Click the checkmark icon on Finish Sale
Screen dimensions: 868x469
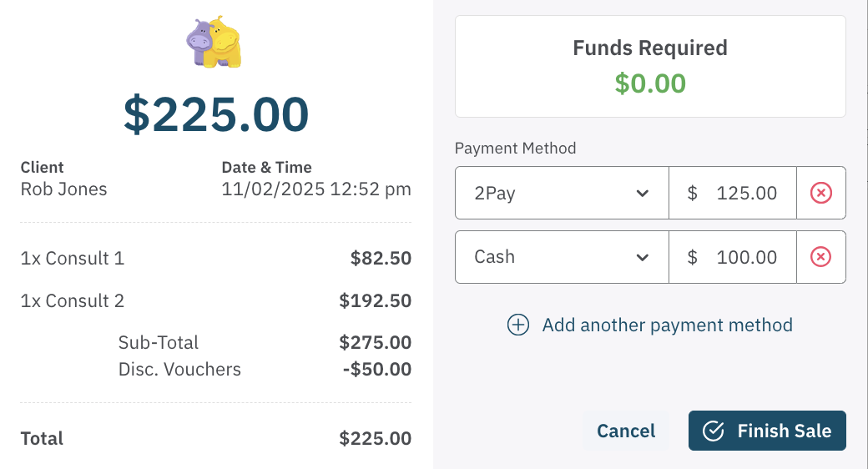tap(713, 431)
